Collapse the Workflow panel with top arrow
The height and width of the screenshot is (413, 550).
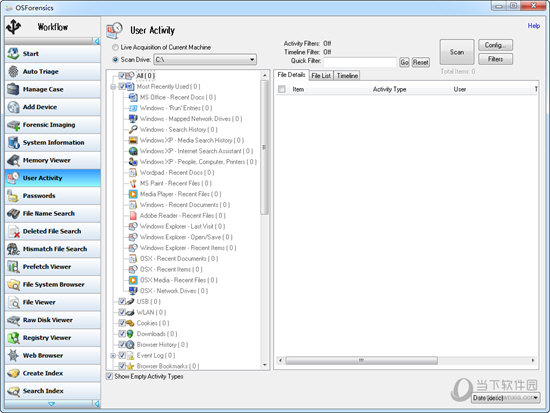[x=96, y=41]
